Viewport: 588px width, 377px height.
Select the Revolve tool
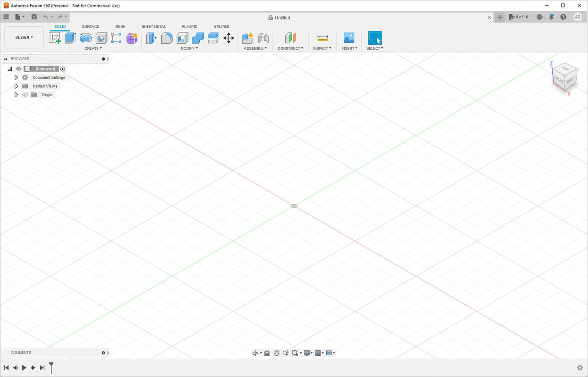coord(86,38)
